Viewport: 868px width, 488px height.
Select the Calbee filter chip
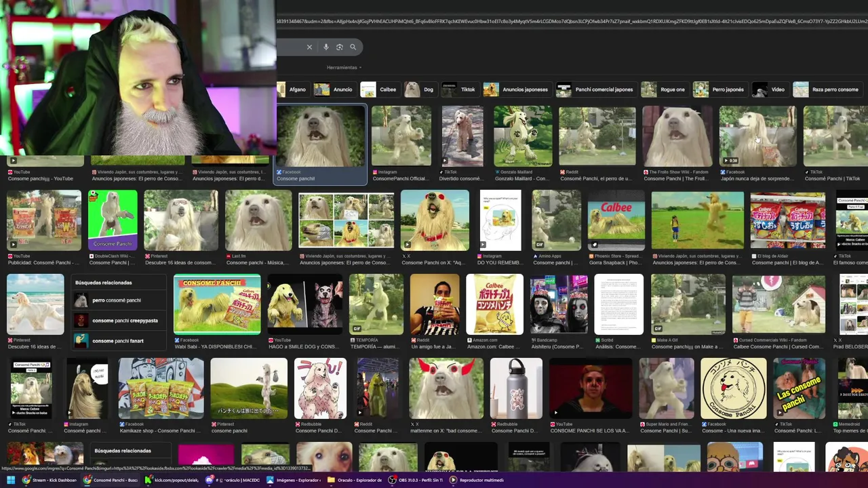[379, 89]
